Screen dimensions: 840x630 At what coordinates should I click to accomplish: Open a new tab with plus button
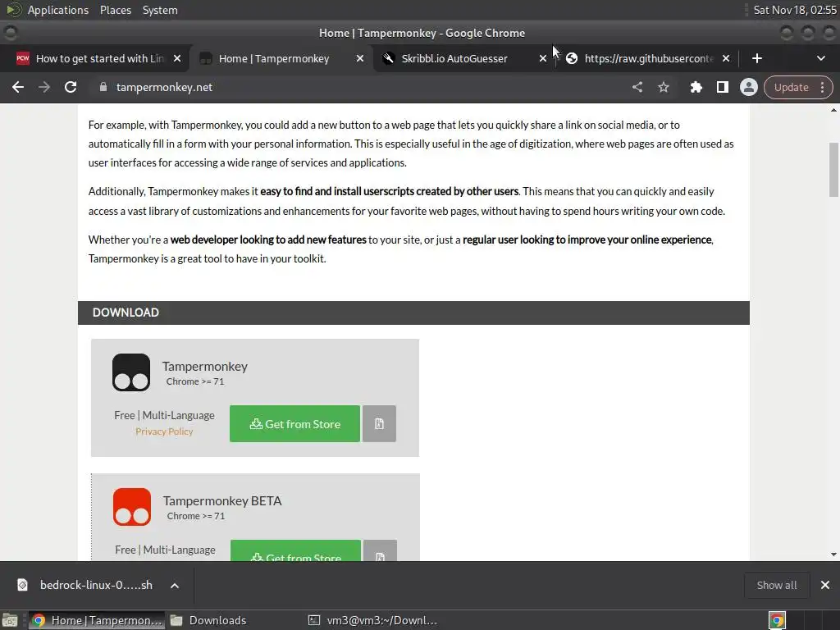(x=756, y=58)
